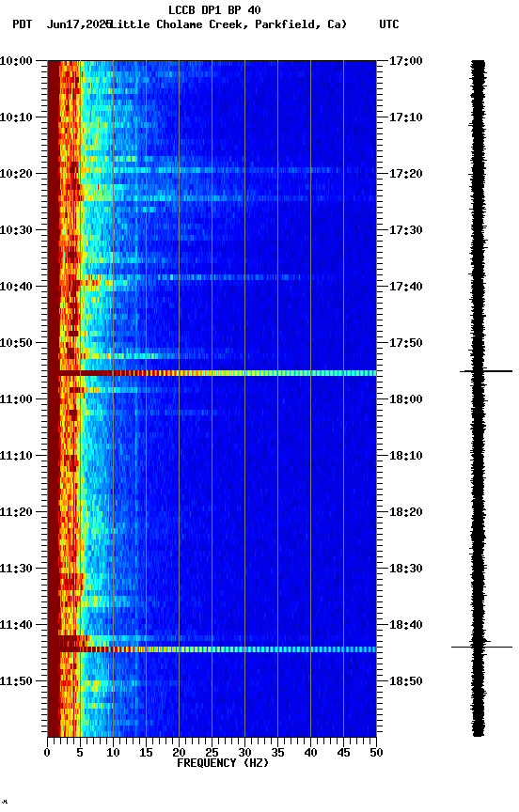Click the 45 Hz axis label
The height and width of the screenshot is (812, 519).
pyautogui.click(x=343, y=753)
